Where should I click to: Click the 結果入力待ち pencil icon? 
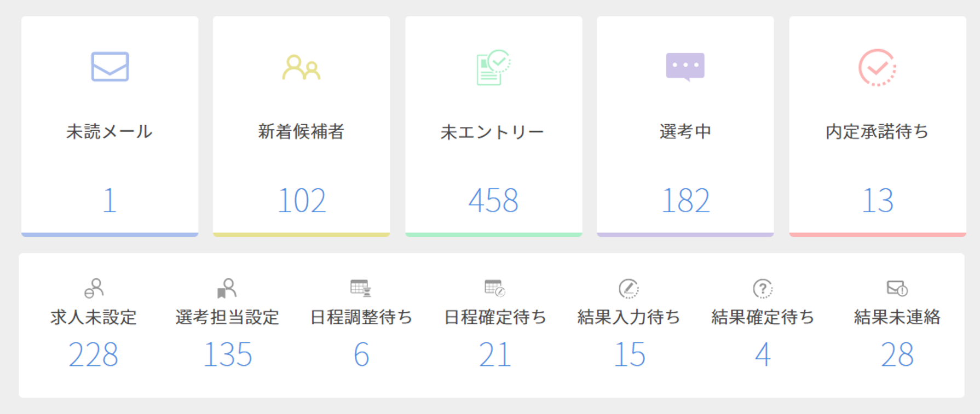tap(629, 288)
